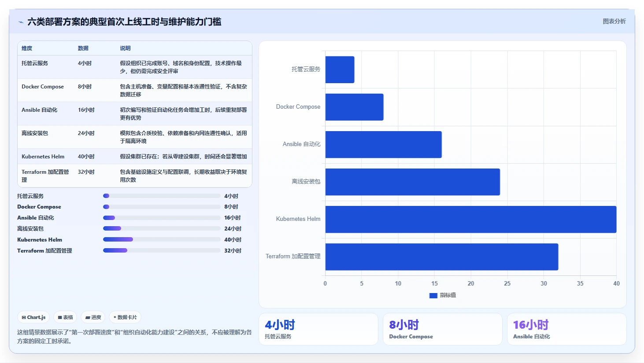Click the 40小时 value beside progress bar
The image size is (644, 363).
[233, 240]
